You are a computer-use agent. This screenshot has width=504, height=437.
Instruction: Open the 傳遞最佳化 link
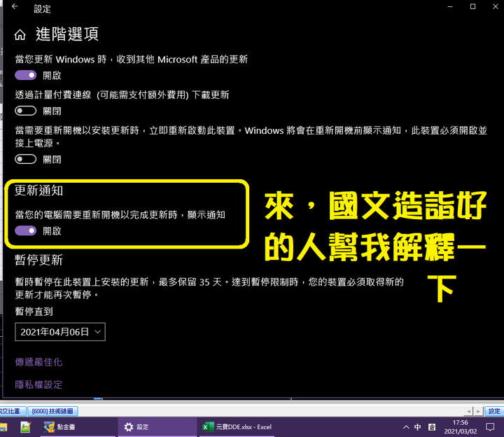[38, 362]
